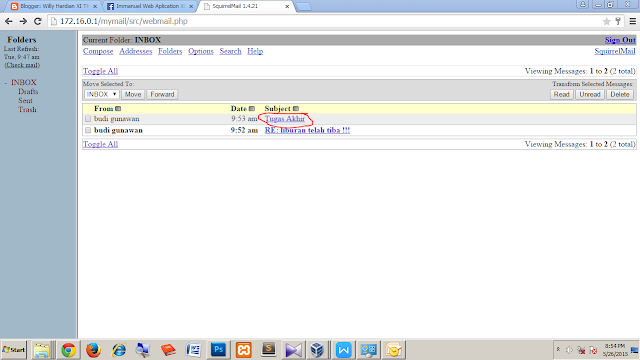The image size is (640, 360).
Task: Mark selected messages as Unread
Action: tap(590, 94)
